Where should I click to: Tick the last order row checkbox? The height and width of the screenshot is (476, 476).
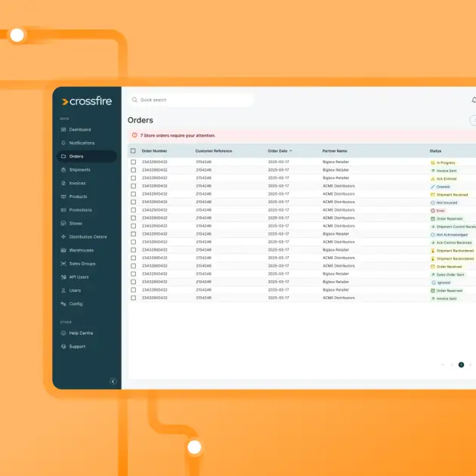[134, 298]
